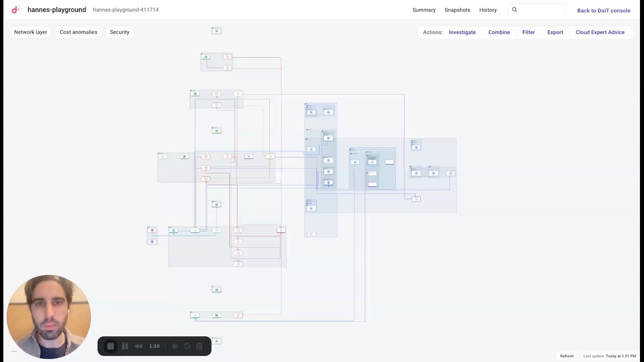Click the hannes-playground-411714 project ID
The image size is (644, 362).
[126, 10]
